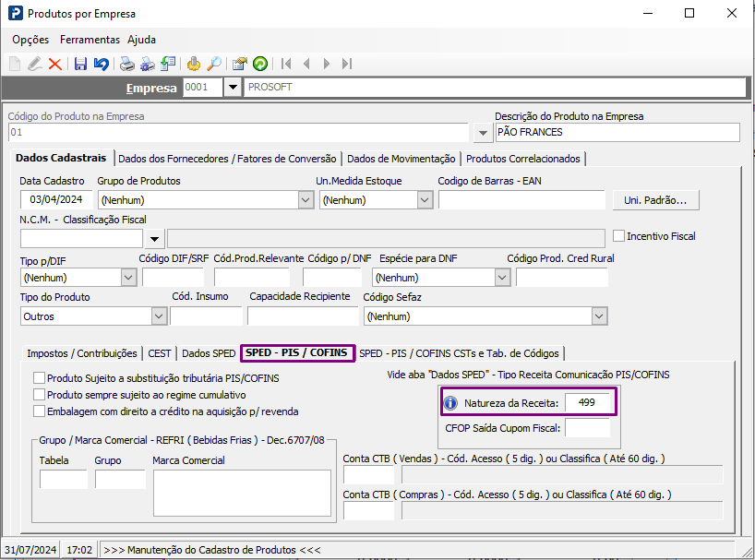Go to the first record

pos(286,64)
